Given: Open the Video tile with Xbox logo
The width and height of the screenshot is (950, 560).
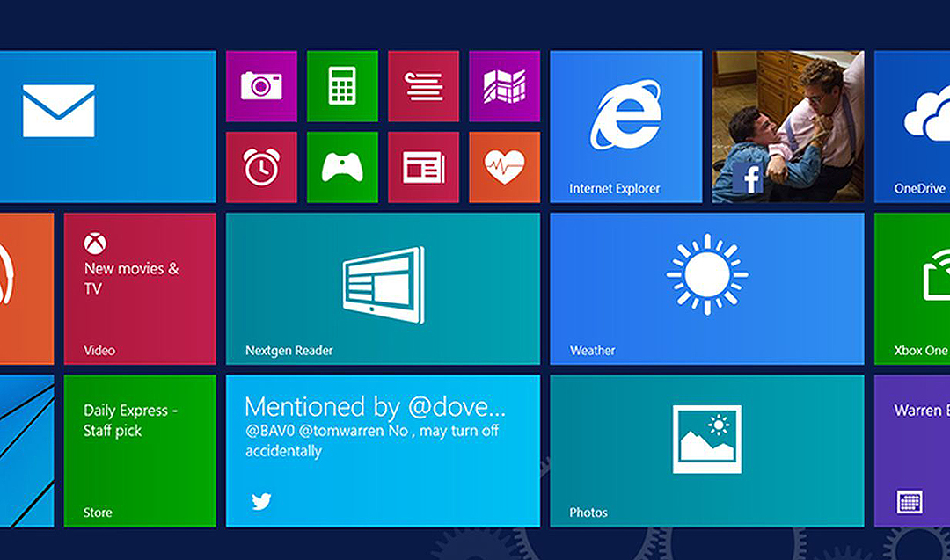Looking at the screenshot, I should point(140,288).
